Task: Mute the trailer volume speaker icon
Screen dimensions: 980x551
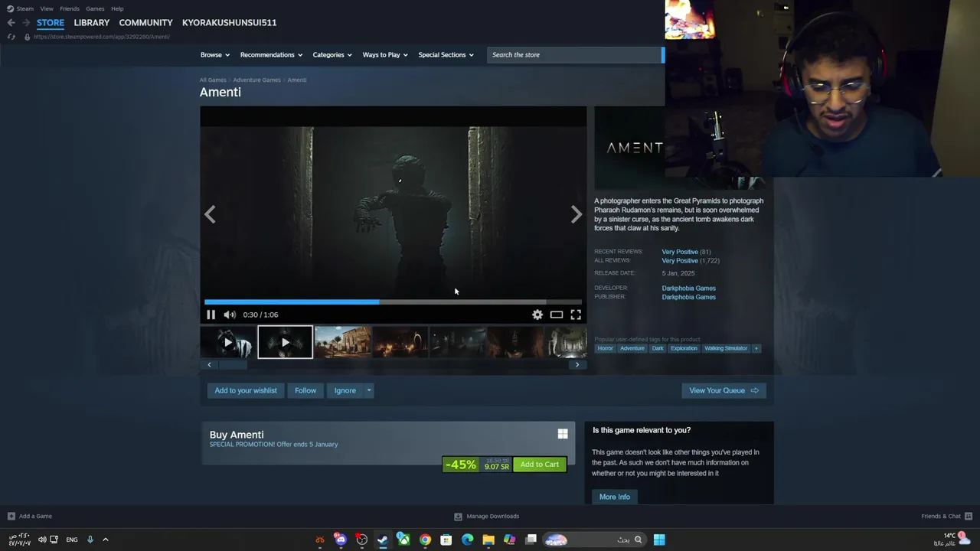Action: point(230,315)
